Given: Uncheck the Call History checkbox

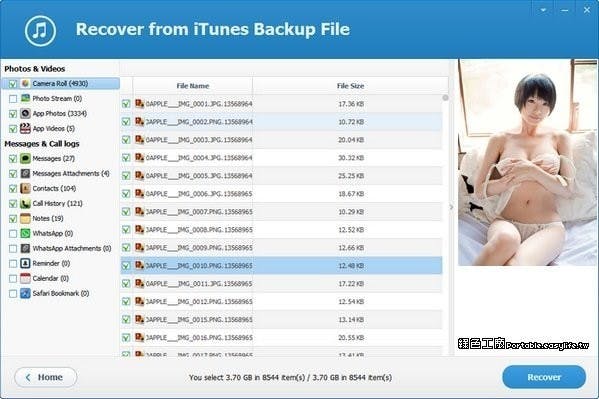Looking at the screenshot, I should click(x=13, y=204).
